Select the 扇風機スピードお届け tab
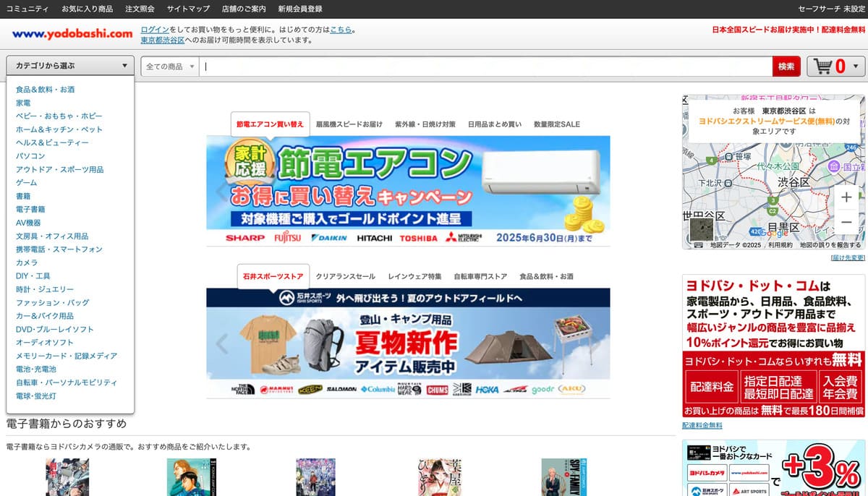This screenshot has width=868, height=496. pos(349,124)
